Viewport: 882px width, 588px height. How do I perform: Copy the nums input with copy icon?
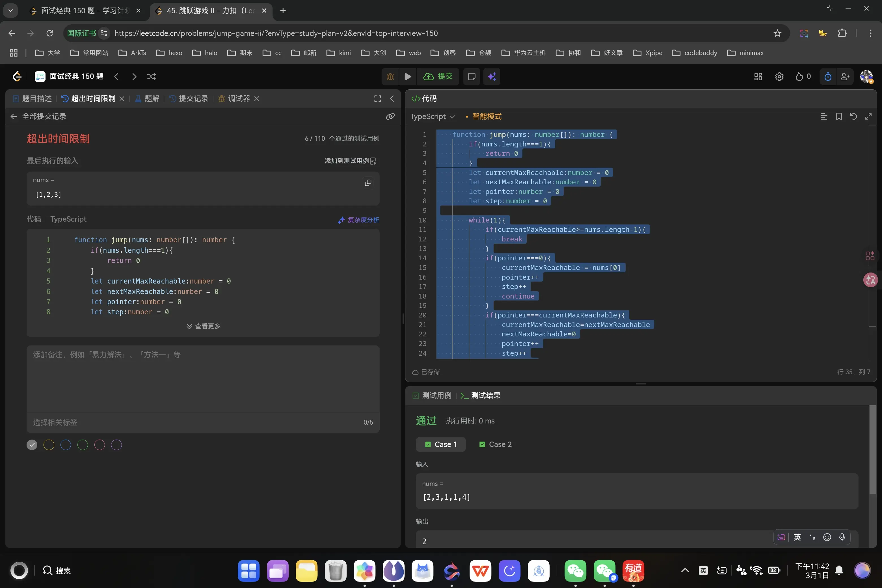coord(368,183)
